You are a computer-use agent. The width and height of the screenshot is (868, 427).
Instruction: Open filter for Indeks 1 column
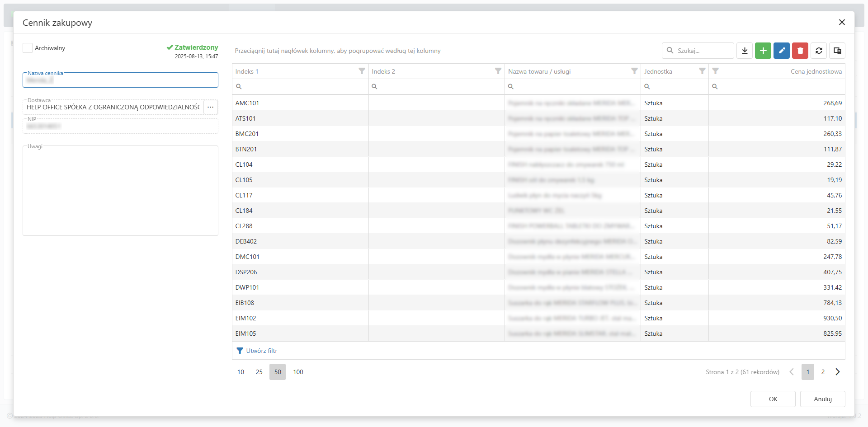(x=362, y=71)
